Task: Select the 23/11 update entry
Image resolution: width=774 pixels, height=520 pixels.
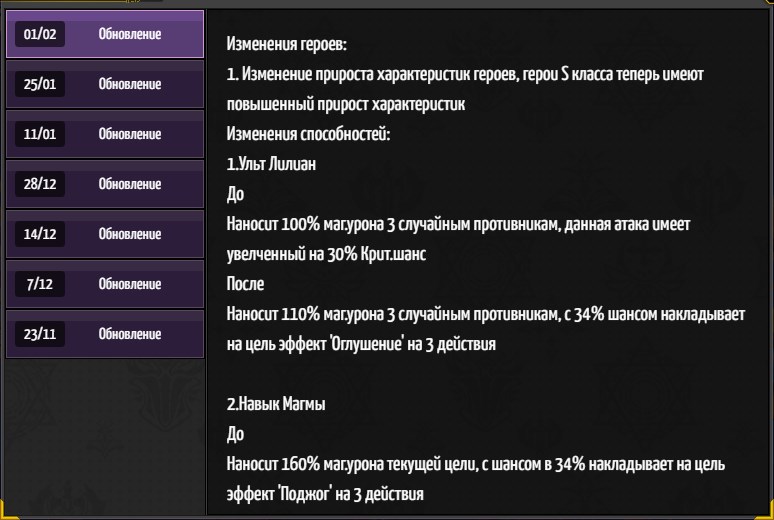Action: click(x=105, y=334)
